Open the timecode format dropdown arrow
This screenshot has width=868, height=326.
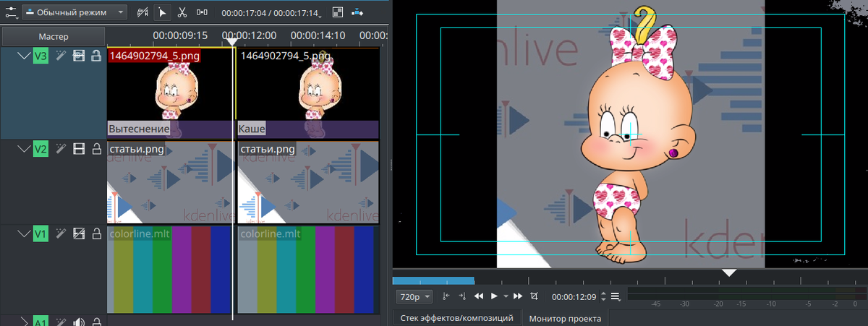tap(320, 15)
